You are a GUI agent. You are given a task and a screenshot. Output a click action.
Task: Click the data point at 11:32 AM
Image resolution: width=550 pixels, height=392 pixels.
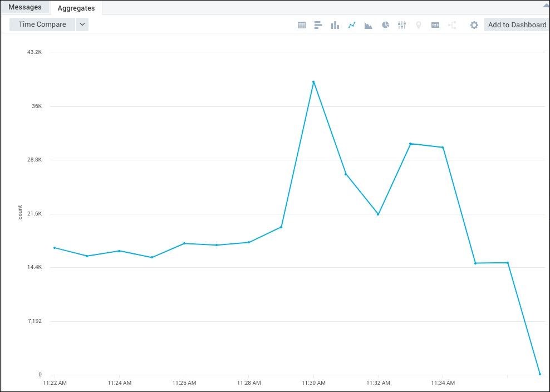pyautogui.click(x=378, y=214)
